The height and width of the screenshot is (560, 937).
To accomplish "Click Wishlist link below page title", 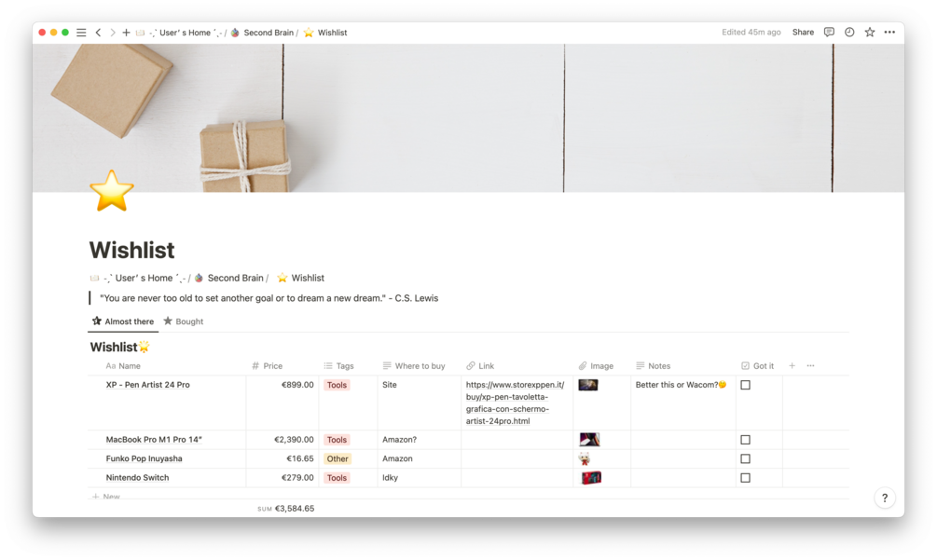I will pyautogui.click(x=300, y=278).
